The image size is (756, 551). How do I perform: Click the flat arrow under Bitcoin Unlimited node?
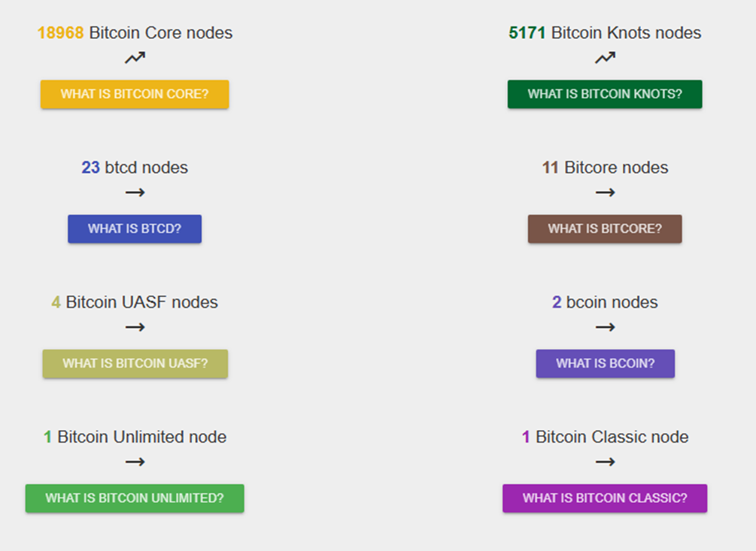135,462
